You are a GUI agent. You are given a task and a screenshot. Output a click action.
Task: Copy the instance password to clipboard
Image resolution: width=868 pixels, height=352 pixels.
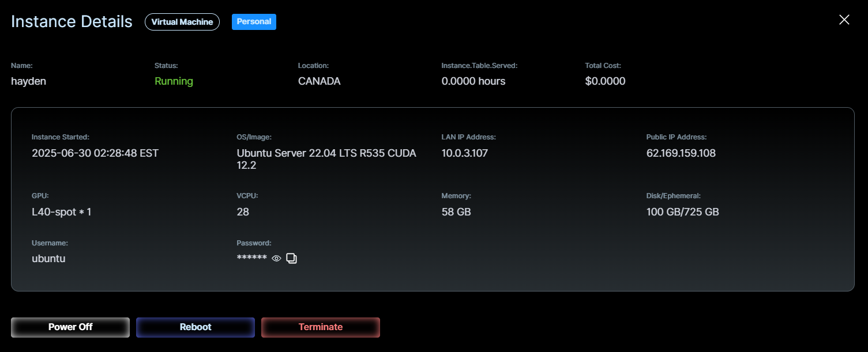point(292,259)
